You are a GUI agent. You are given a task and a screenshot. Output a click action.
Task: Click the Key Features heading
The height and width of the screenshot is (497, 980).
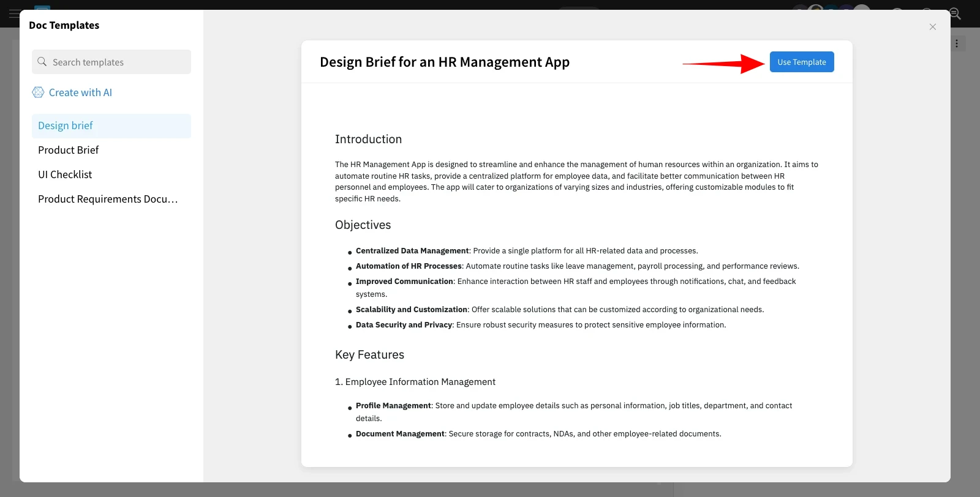coord(369,354)
